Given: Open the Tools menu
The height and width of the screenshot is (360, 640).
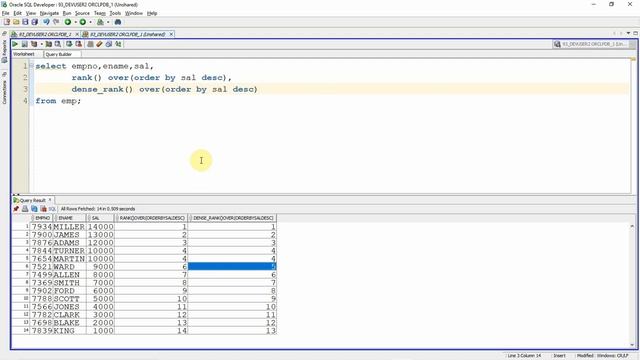Looking at the screenshot, I should [115, 13].
